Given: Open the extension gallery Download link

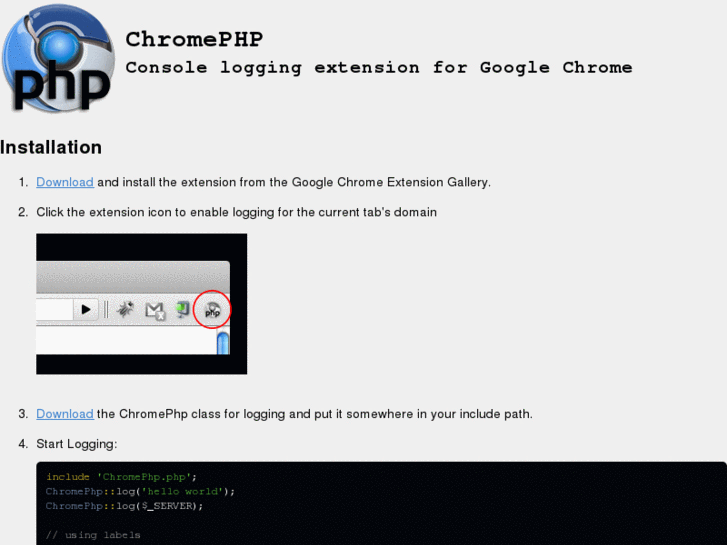Looking at the screenshot, I should point(65,182).
